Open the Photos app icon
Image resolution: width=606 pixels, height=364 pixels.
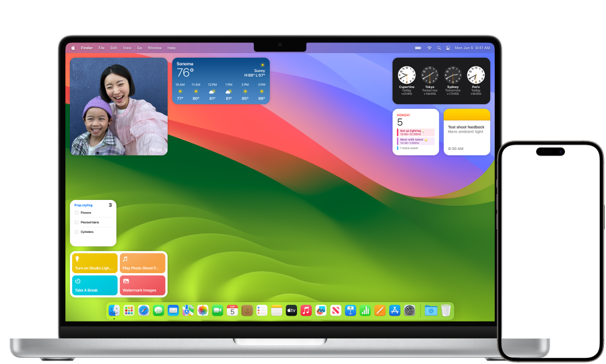pyautogui.click(x=203, y=310)
